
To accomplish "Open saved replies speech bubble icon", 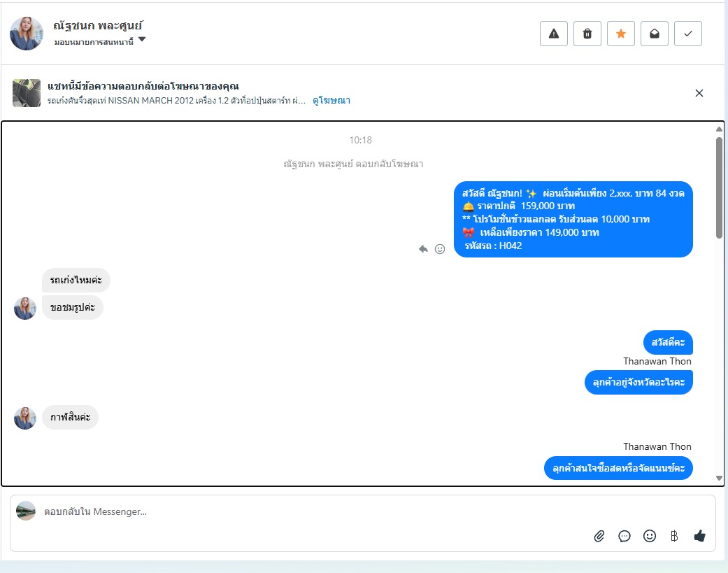I will click(x=624, y=537).
